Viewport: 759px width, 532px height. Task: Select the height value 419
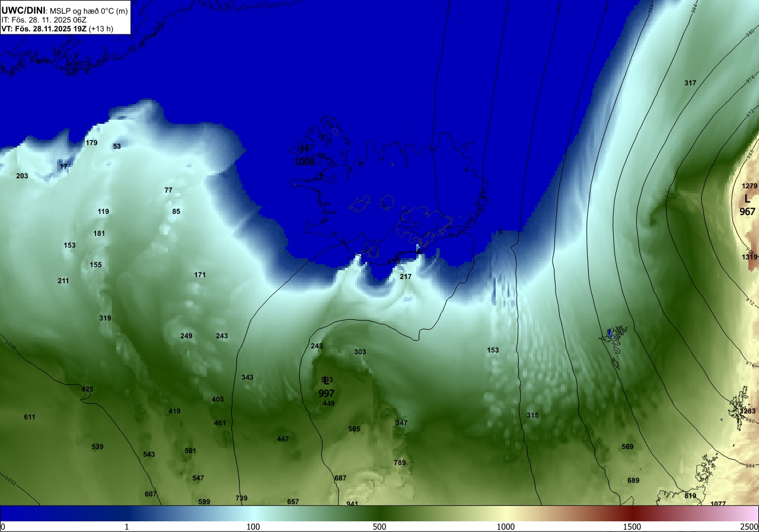coord(174,411)
